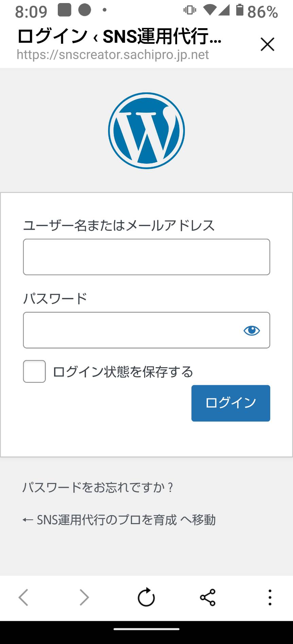Screen dimensions: 293x644
Task: Focus the パスワード input field
Action: pos(146,330)
